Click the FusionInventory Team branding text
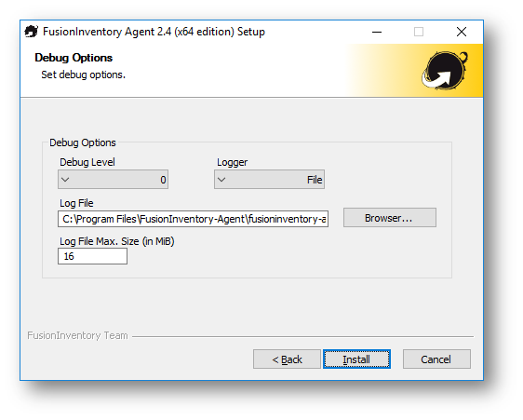523x420 pixels. [x=77, y=335]
